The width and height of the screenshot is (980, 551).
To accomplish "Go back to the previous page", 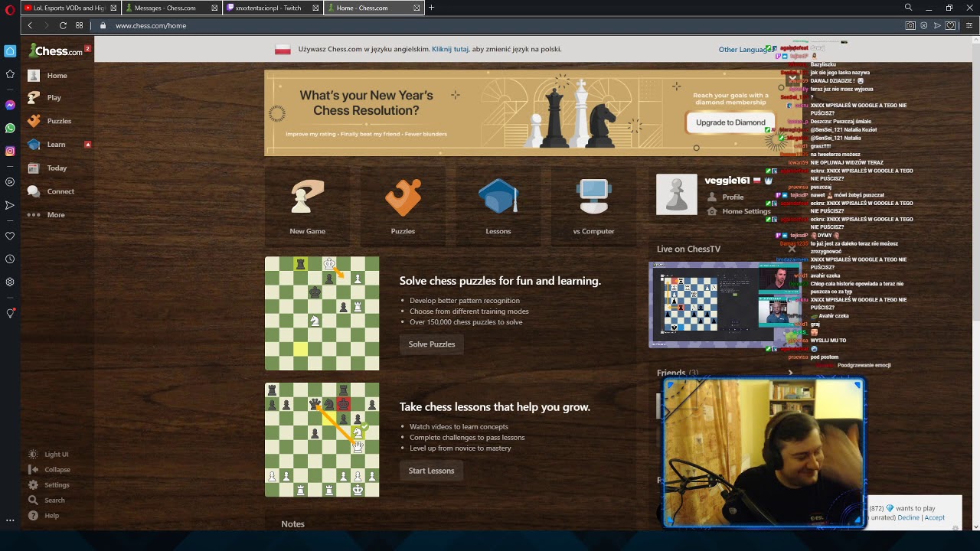I will pos(30,25).
